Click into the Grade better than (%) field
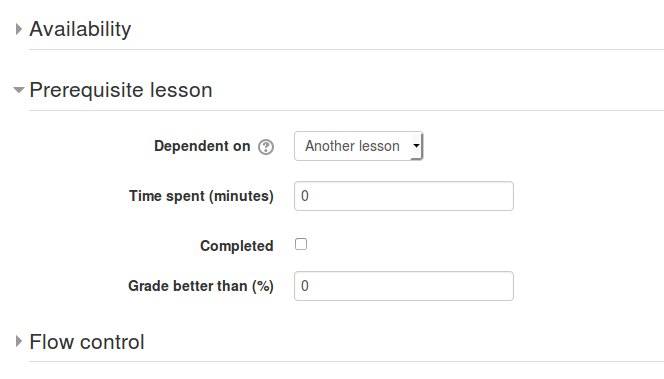Image resolution: width=664 pixels, height=379 pixels. pos(404,286)
